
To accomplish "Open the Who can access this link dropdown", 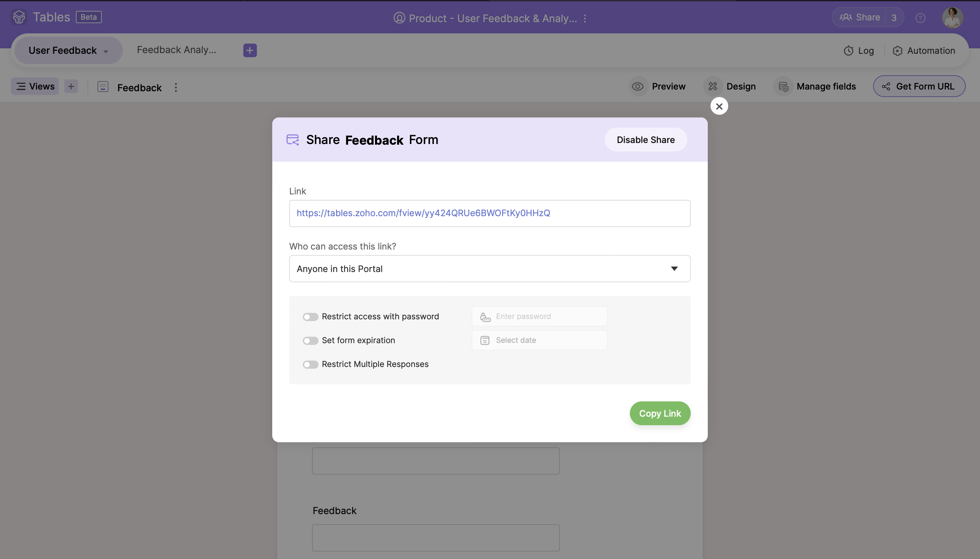I will point(490,269).
